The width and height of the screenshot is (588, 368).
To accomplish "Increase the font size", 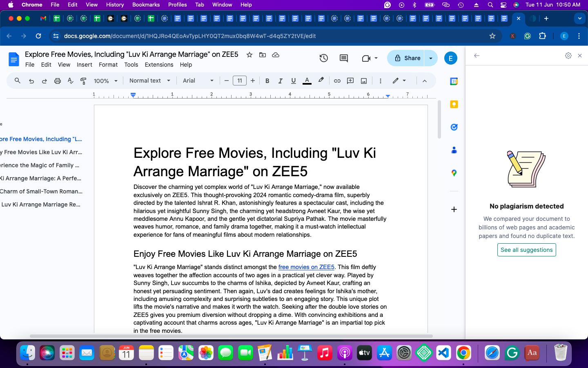I will pos(253,81).
